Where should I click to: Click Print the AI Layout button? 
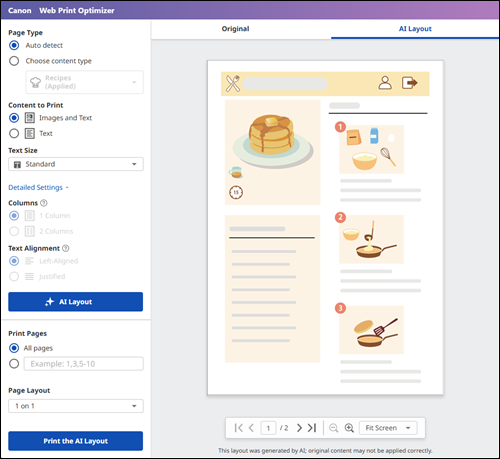pyautogui.click(x=76, y=441)
